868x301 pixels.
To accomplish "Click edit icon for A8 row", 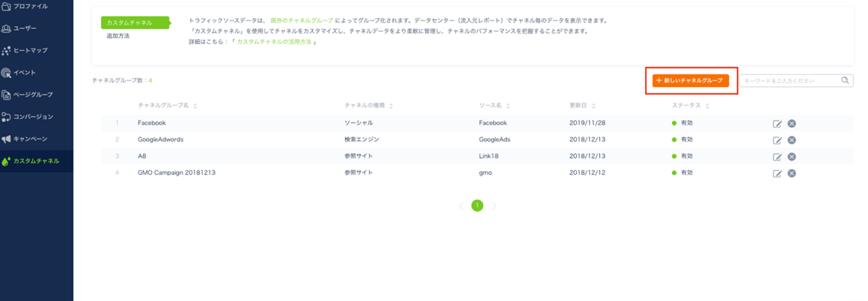I will pyautogui.click(x=777, y=157).
